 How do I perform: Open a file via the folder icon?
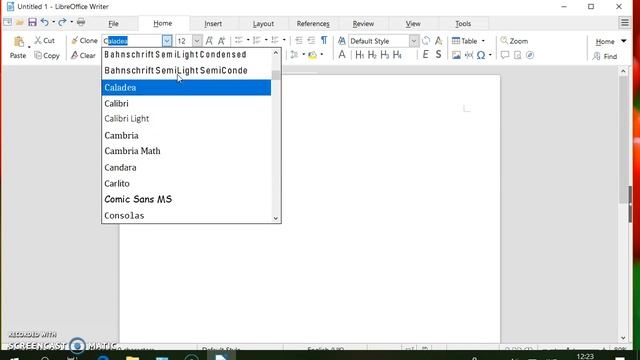[20, 22]
